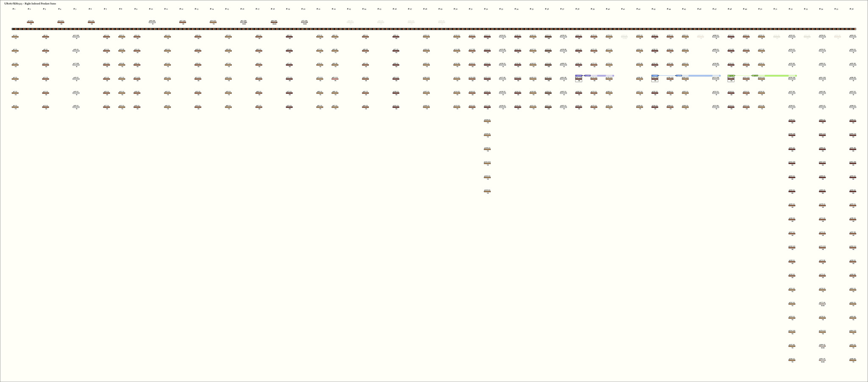Click the last cord at bottom of column 52

[x=792, y=360]
